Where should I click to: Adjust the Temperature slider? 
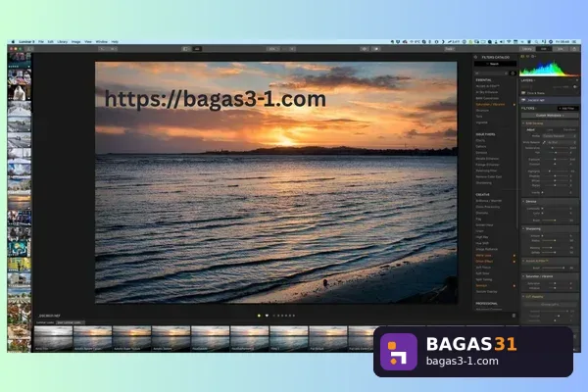(x=555, y=148)
